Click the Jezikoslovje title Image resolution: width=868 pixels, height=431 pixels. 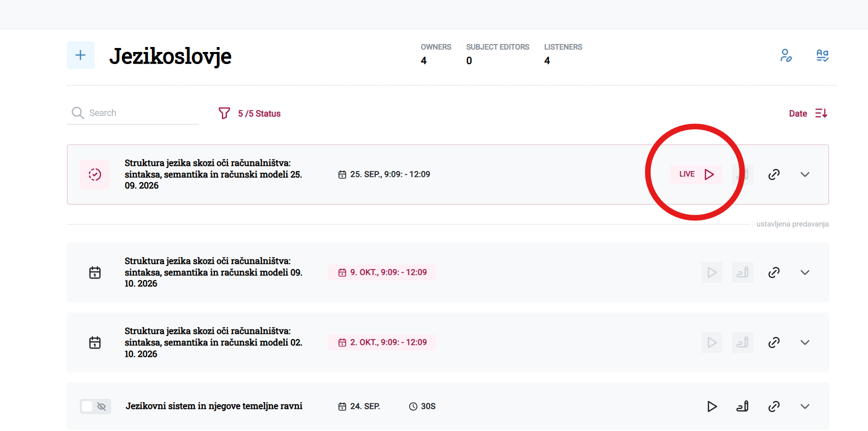(170, 56)
